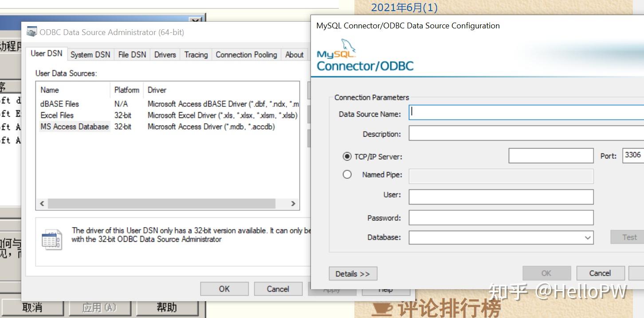The image size is (644, 318).
Task: Click the Password input field
Action: 501,217
